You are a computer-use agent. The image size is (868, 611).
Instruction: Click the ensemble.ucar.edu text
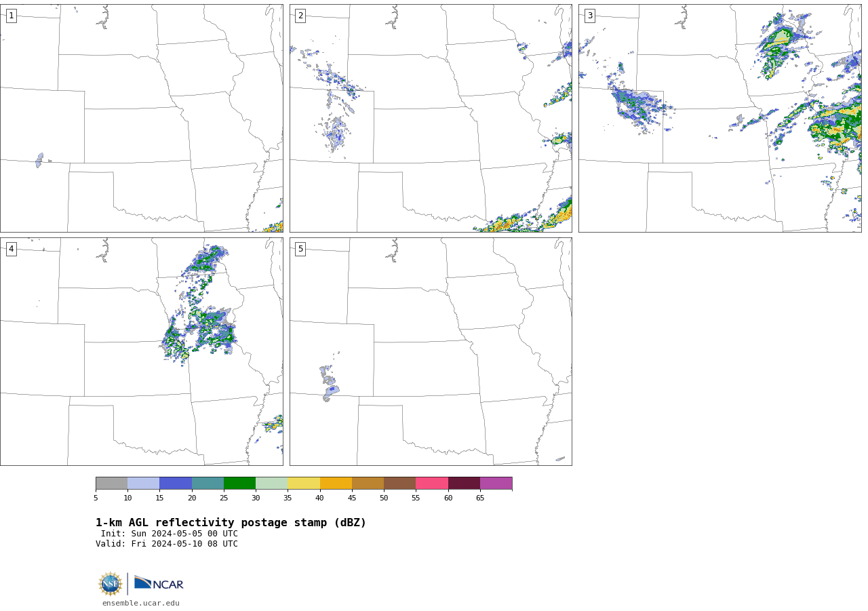tap(141, 603)
